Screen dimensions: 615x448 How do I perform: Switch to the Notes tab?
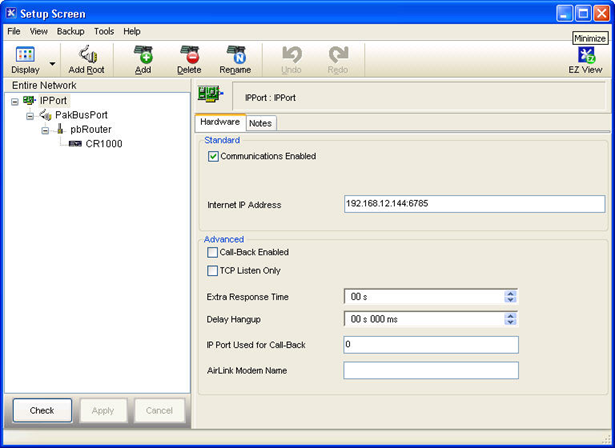(x=260, y=123)
